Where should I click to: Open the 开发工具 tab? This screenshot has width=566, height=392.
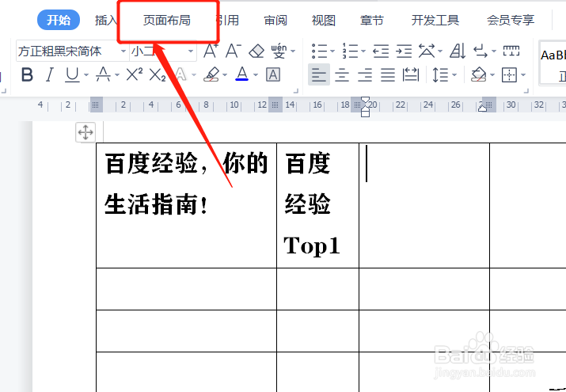pyautogui.click(x=435, y=21)
